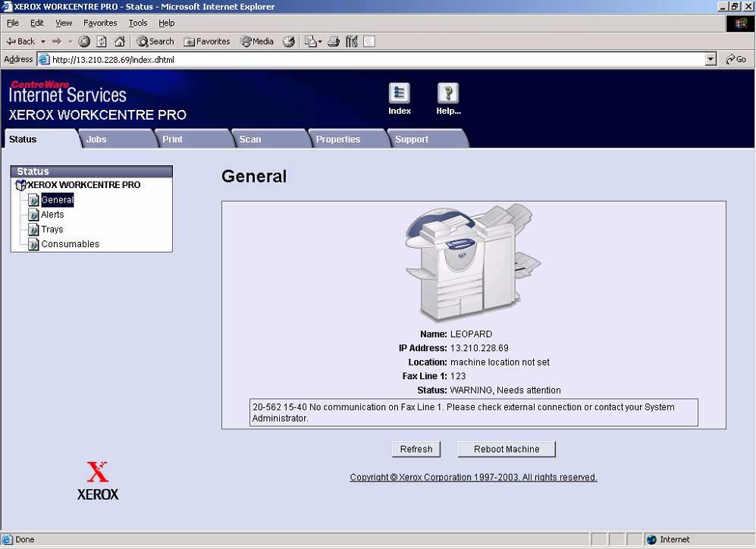Open the Forward history dropdown arrow
Image resolution: width=756 pixels, height=549 pixels.
pos(70,42)
